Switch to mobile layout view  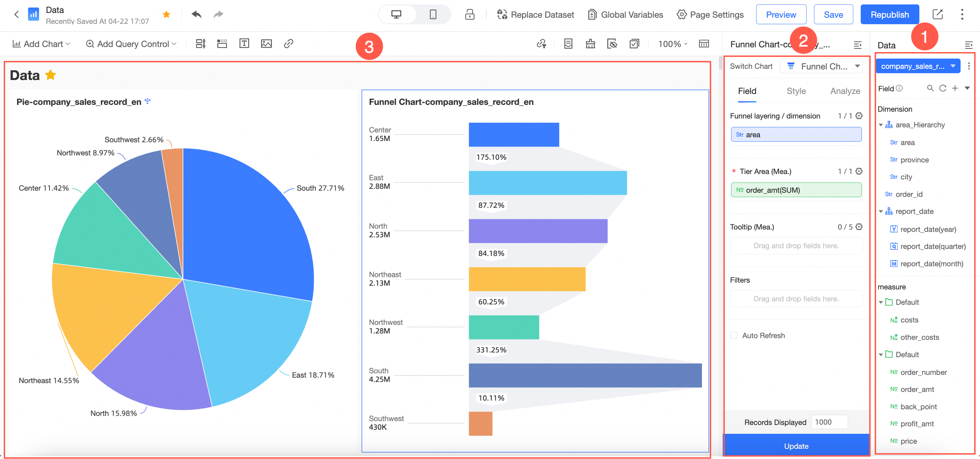click(433, 14)
